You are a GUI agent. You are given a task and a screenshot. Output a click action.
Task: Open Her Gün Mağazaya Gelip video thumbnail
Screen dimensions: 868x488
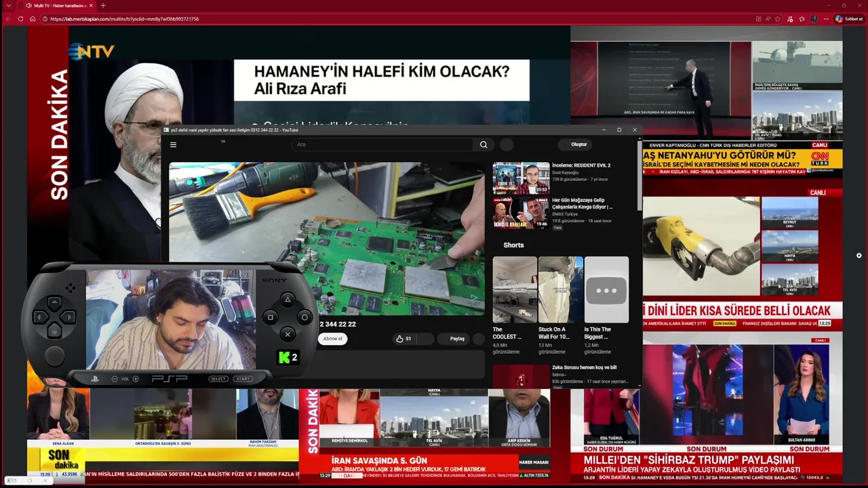click(x=521, y=213)
